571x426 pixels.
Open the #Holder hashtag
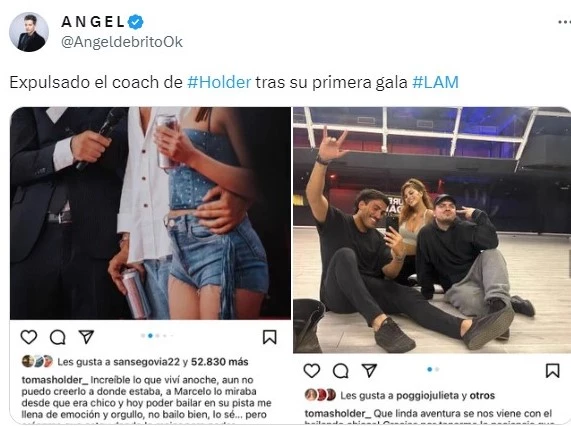click(x=219, y=82)
